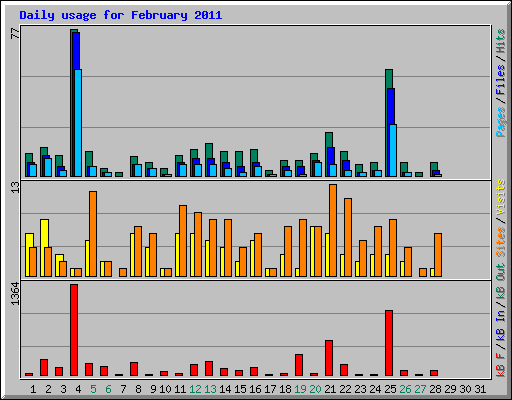Click the orange Sites bar for day 22
Screen dimensions: 512x400
click(348, 237)
